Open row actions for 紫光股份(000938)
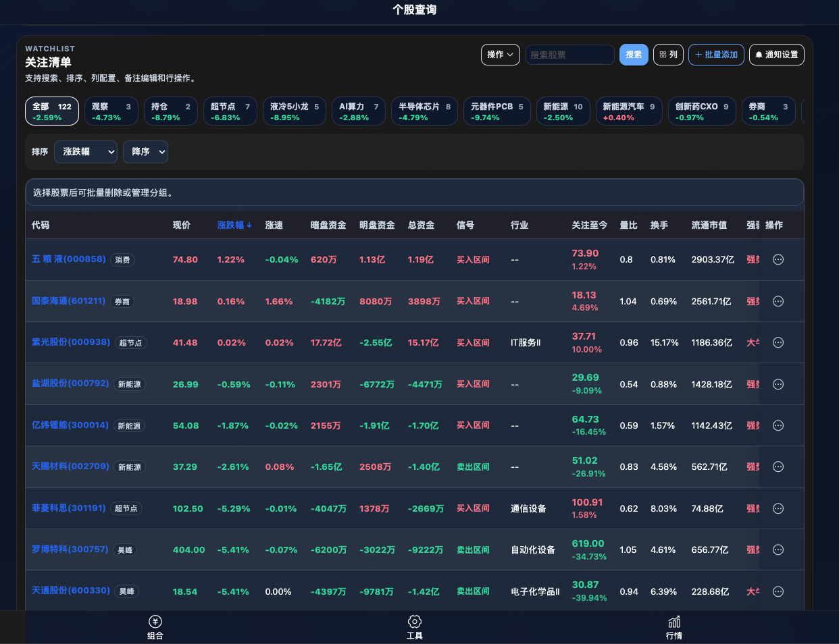This screenshot has height=644, width=839. (x=778, y=342)
